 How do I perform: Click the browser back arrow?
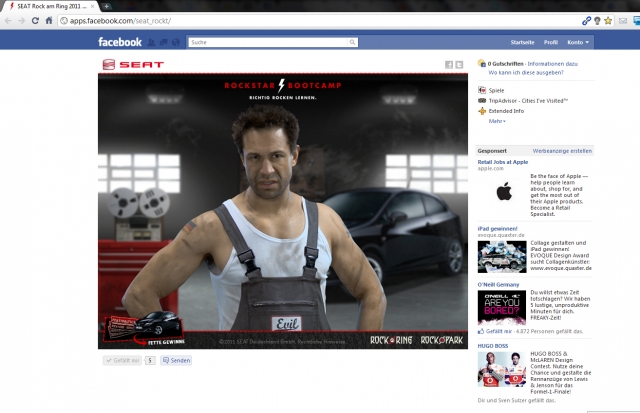pyautogui.click(x=8, y=20)
